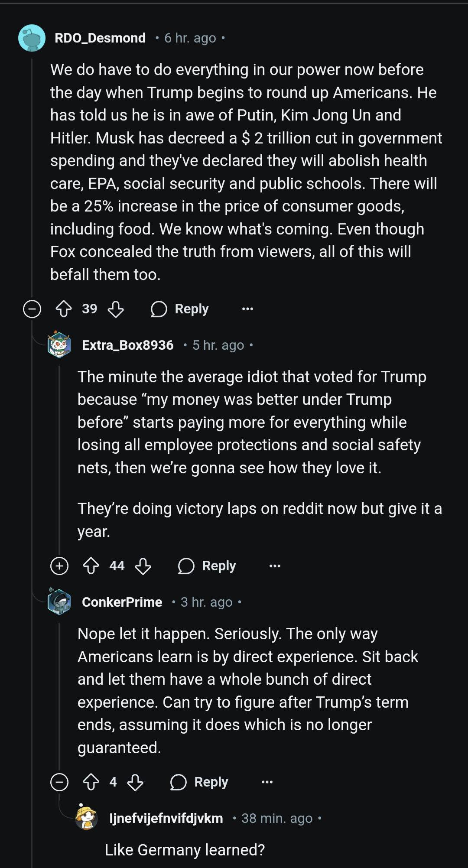Collapse ConkerPrime's comment thread

(x=59, y=782)
